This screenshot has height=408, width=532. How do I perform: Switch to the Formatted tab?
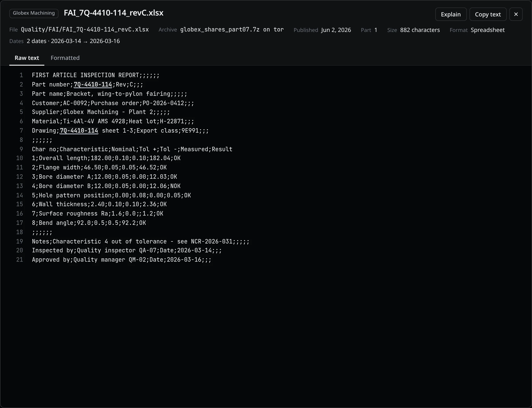pyautogui.click(x=65, y=58)
